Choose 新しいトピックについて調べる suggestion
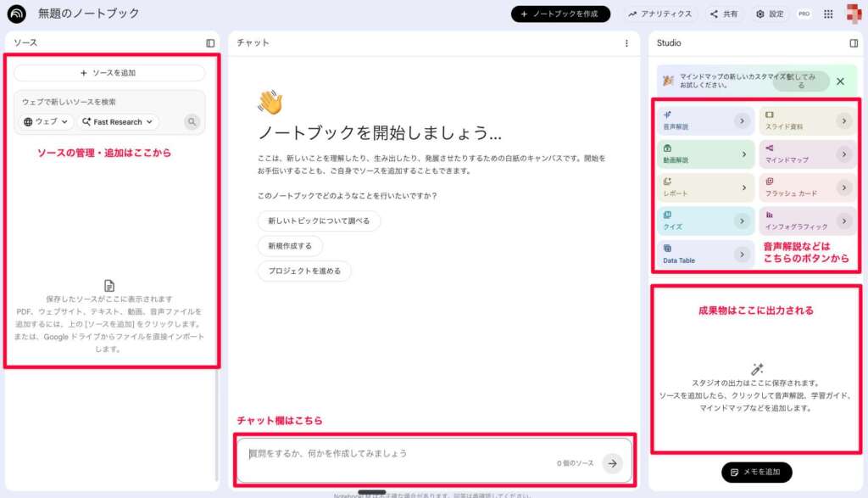Viewport: 868px width, 498px height. click(319, 221)
